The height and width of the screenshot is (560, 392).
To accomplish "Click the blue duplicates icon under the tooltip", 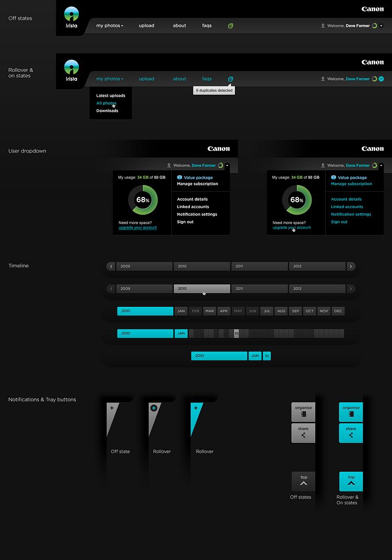I will pos(231,79).
